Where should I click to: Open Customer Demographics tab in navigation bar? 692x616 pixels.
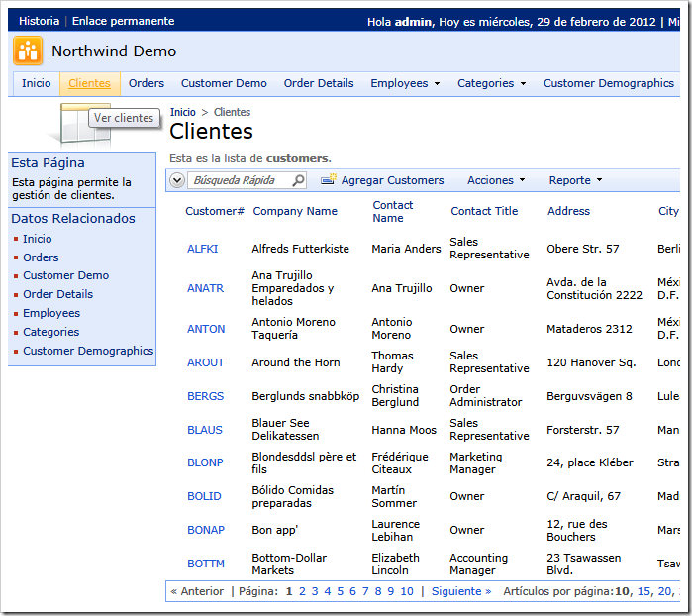coord(608,83)
